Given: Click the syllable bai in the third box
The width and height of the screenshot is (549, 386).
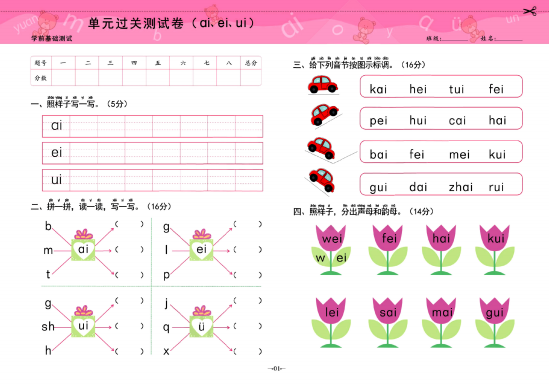Looking at the screenshot, I should pyautogui.click(x=378, y=154).
